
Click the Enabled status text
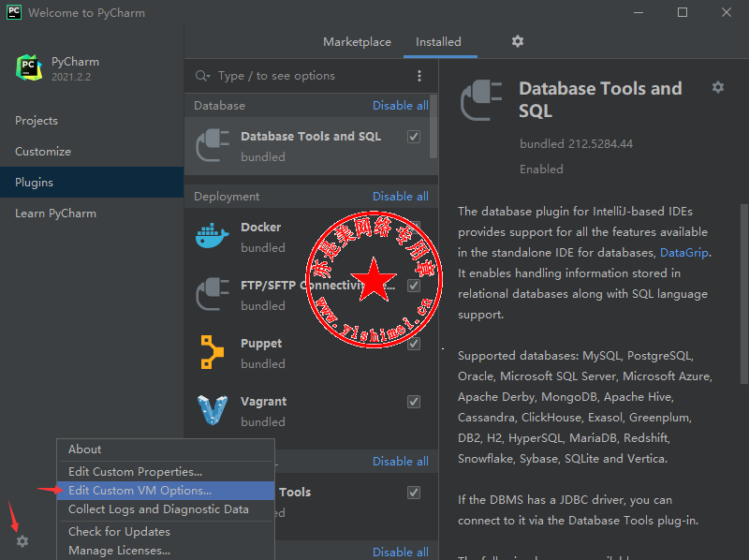tap(541, 169)
